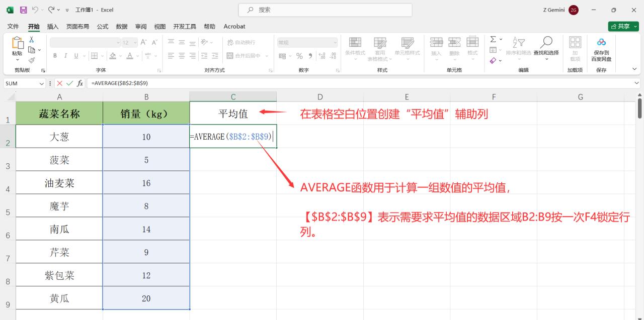Image resolution: width=644 pixels, height=320 pixels.
Task: Click the Paste clipboard icon
Action: (x=17, y=43)
